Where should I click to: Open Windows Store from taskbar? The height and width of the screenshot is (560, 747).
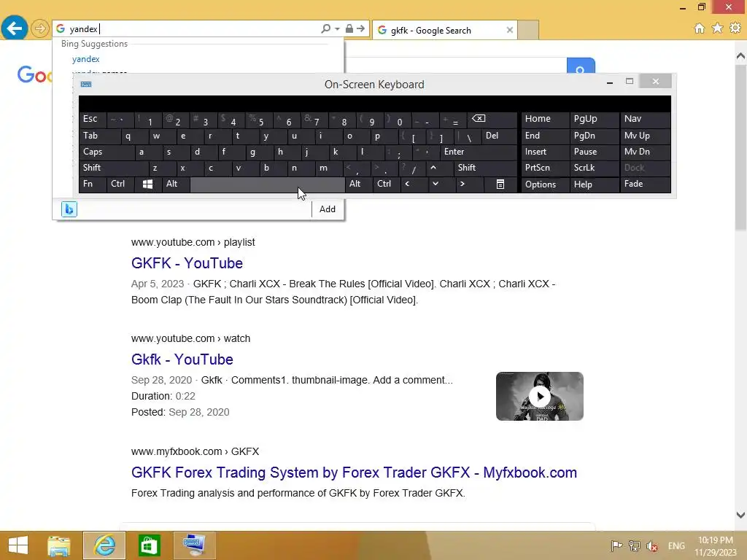click(x=149, y=545)
